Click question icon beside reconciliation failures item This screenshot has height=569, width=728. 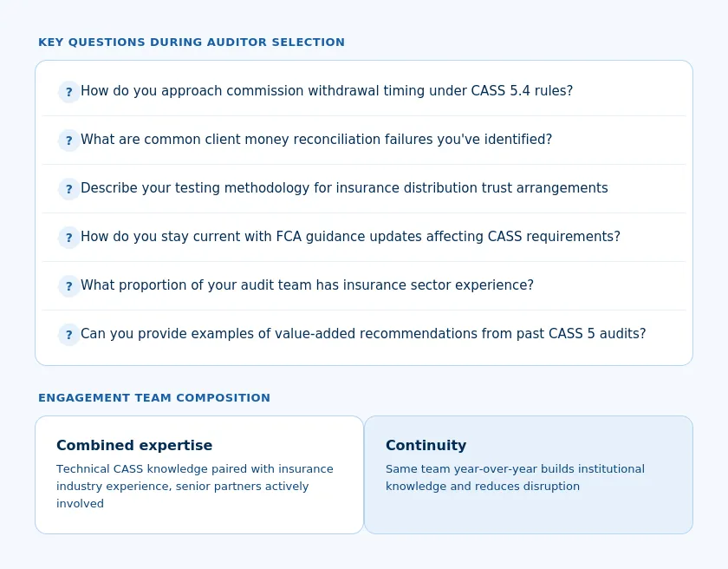[69, 141]
